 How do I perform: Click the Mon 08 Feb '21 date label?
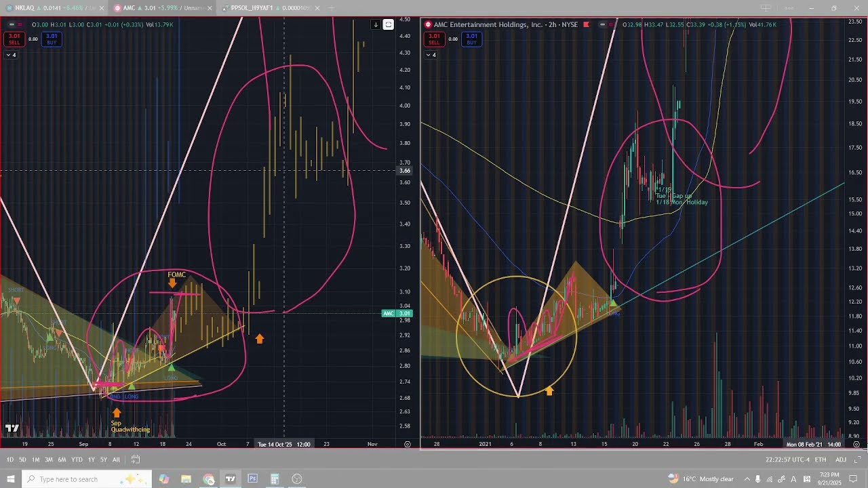pos(814,444)
